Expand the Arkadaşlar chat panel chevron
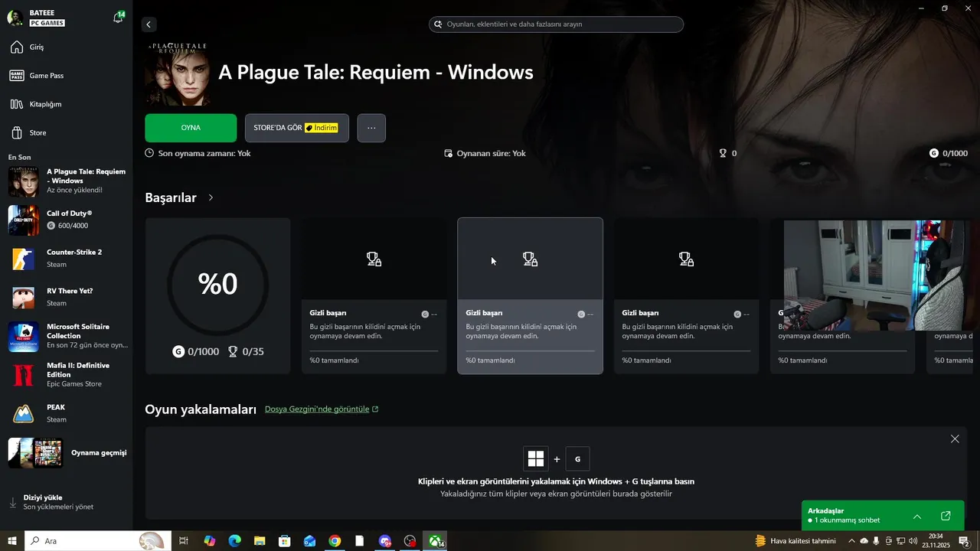Image resolution: width=980 pixels, height=551 pixels. click(917, 517)
